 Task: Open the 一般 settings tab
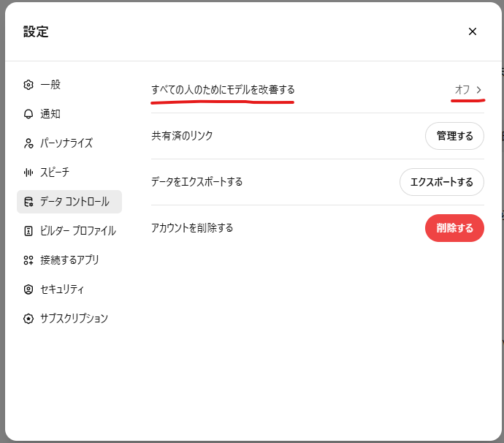point(69,85)
